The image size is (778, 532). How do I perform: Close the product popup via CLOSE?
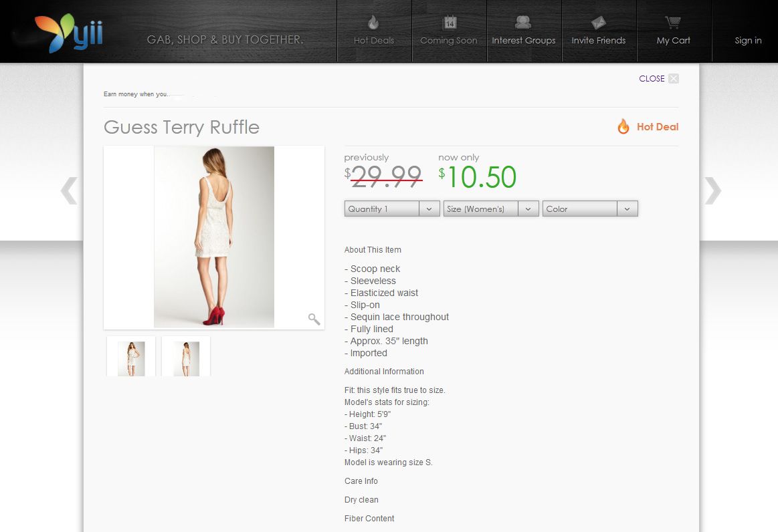click(658, 78)
